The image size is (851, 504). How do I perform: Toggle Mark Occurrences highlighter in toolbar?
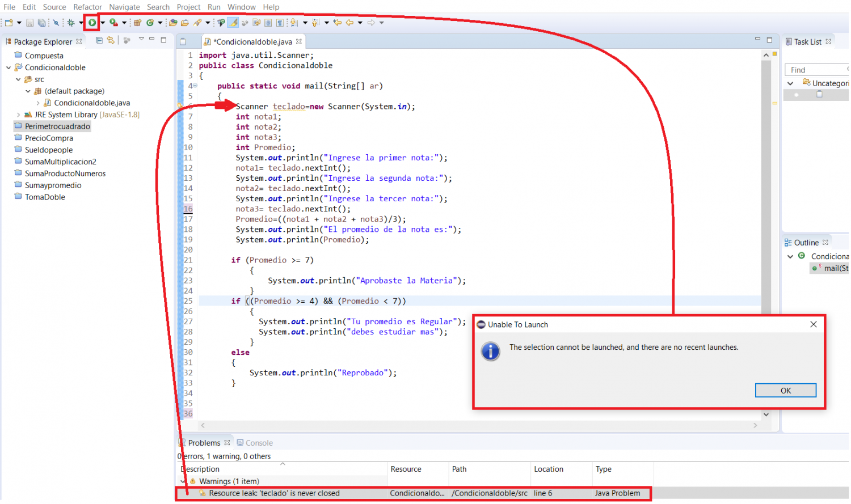(233, 23)
